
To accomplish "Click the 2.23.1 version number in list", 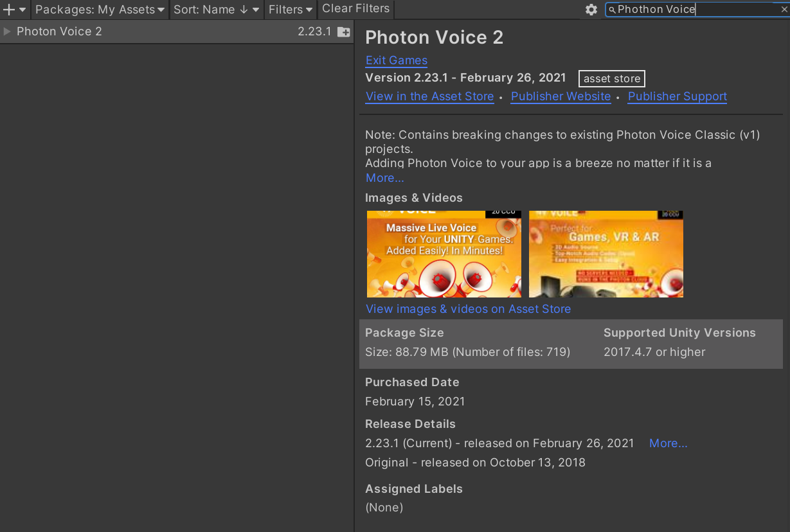I will point(314,31).
